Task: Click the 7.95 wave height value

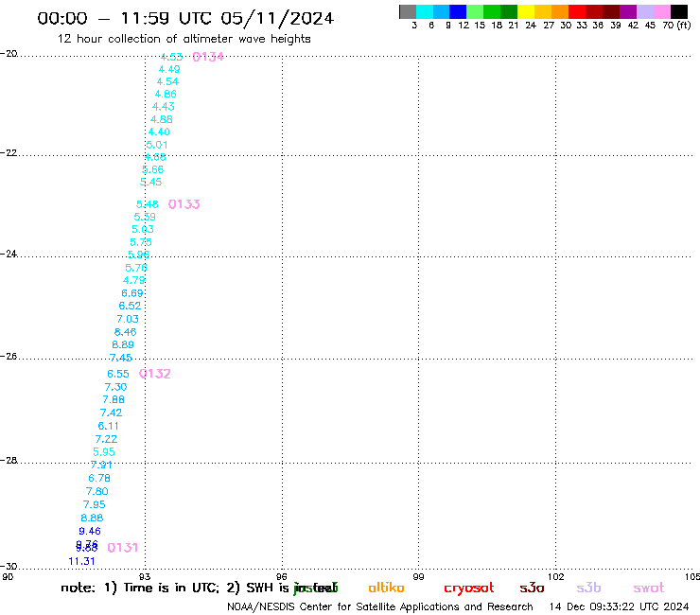Action: point(95,504)
